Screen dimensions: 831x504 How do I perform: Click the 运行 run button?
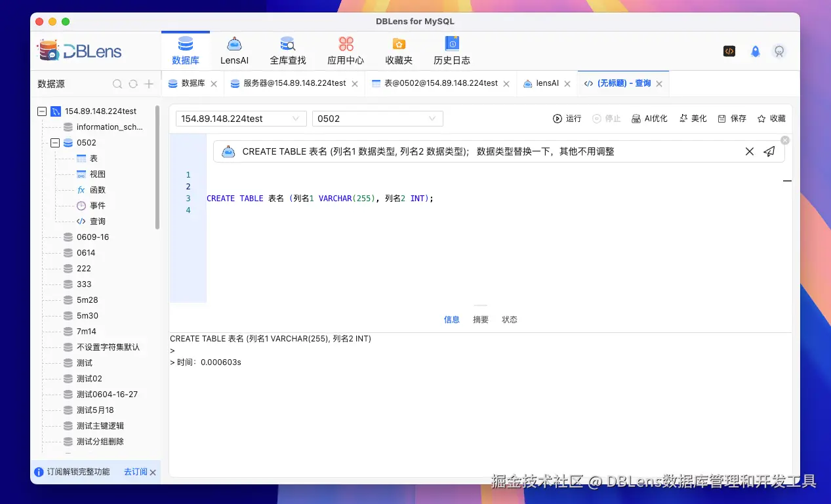(x=567, y=119)
